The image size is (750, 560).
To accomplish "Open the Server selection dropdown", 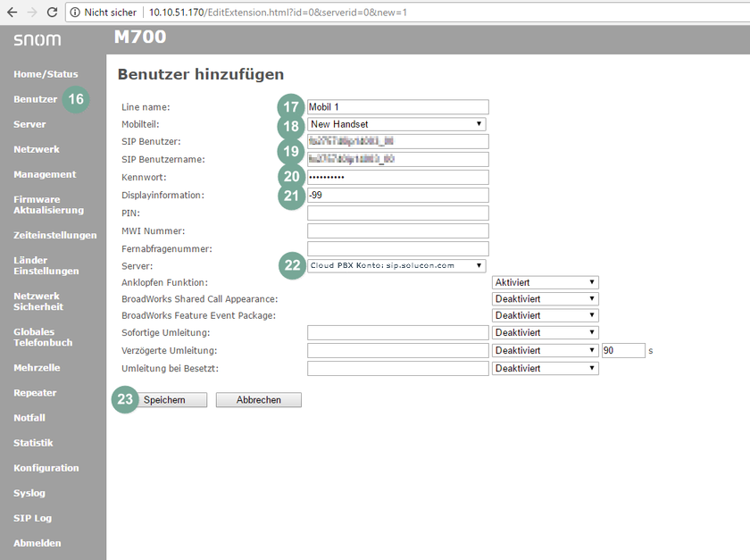I will tap(396, 265).
